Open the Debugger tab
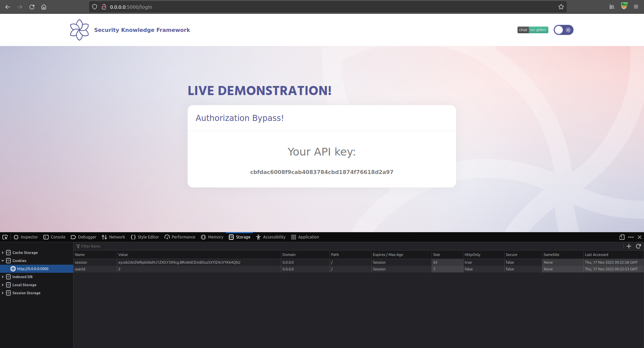The width and height of the screenshot is (644, 348). (x=84, y=237)
